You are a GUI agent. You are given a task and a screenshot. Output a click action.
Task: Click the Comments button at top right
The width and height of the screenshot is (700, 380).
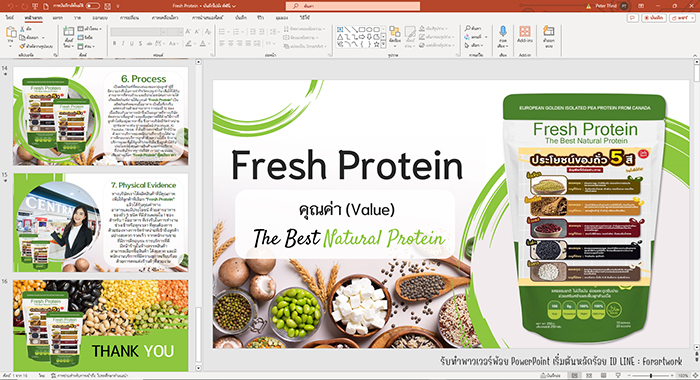(632, 18)
